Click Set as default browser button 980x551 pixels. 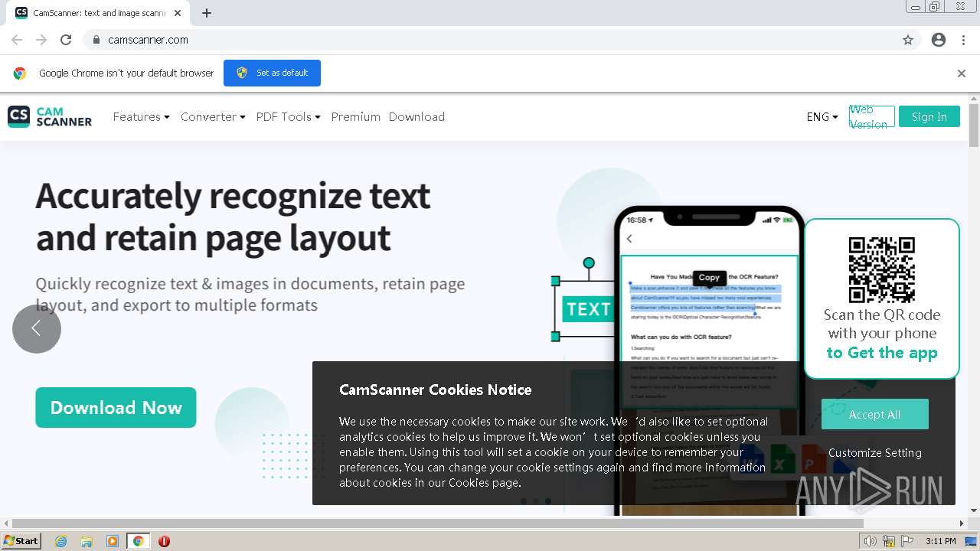272,73
